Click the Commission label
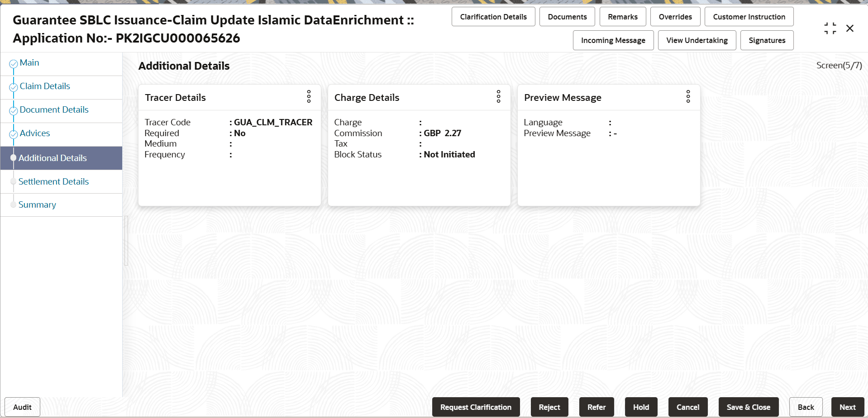Image resolution: width=868 pixels, height=418 pixels. tap(358, 133)
